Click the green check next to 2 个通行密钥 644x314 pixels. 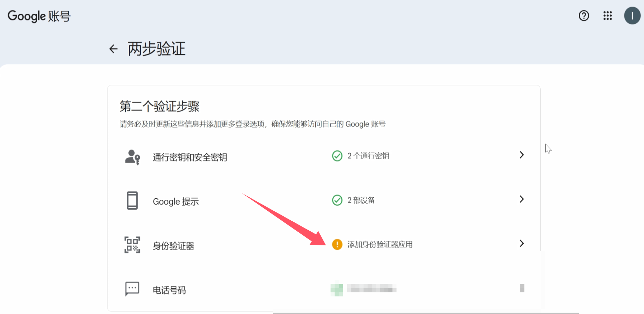point(337,156)
